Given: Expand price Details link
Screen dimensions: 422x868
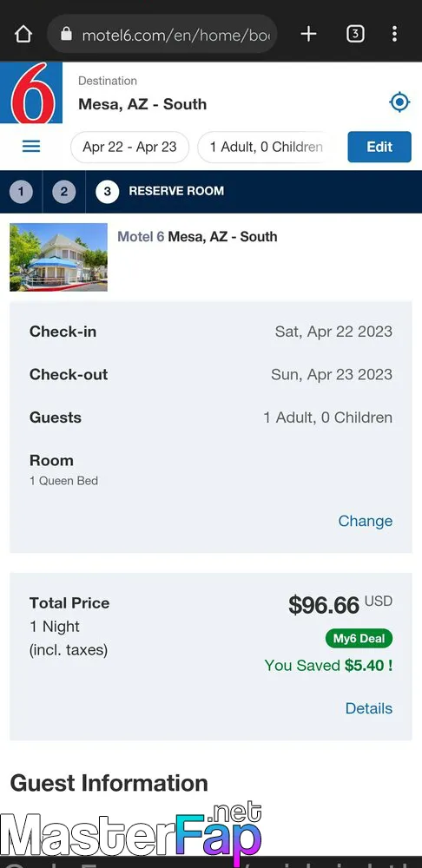Looking at the screenshot, I should [369, 708].
